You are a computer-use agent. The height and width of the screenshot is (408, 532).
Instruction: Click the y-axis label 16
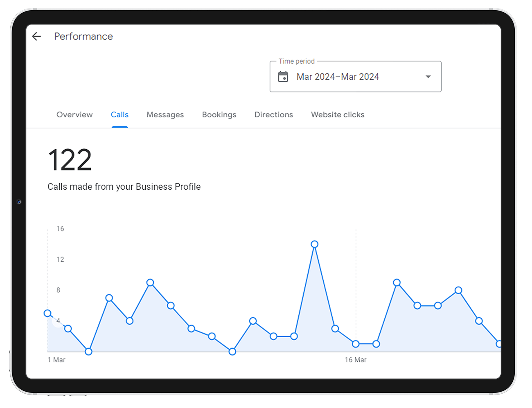[60, 229]
